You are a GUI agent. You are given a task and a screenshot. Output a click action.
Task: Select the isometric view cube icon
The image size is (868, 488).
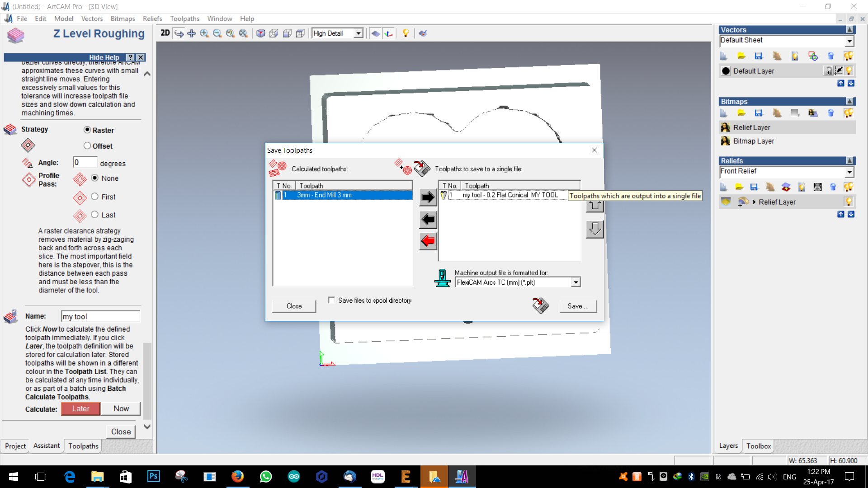click(261, 33)
